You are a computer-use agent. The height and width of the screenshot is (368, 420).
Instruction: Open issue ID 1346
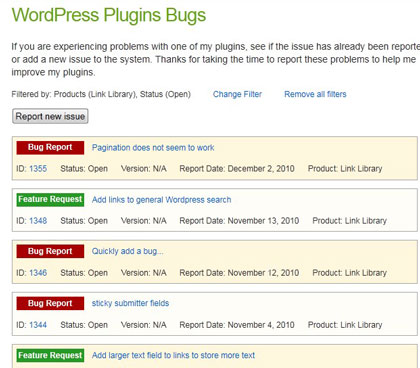point(38,273)
